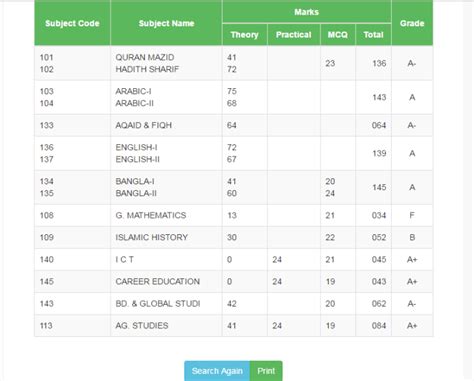The height and width of the screenshot is (381, 474).
Task: Click grade B for Islamic History
Action: click(x=412, y=237)
